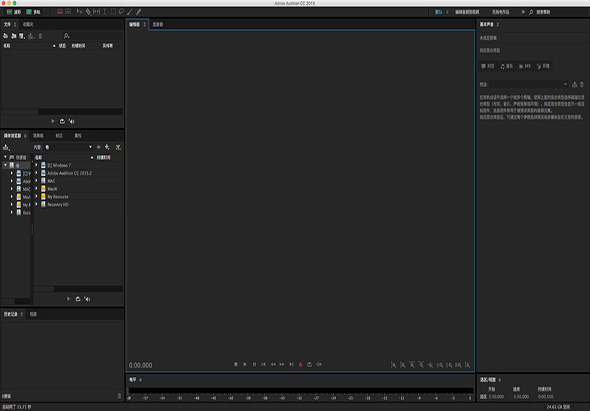Screen dimensions: 590x411
Task: Click the Import File icon in Files panel
Action: (14, 36)
